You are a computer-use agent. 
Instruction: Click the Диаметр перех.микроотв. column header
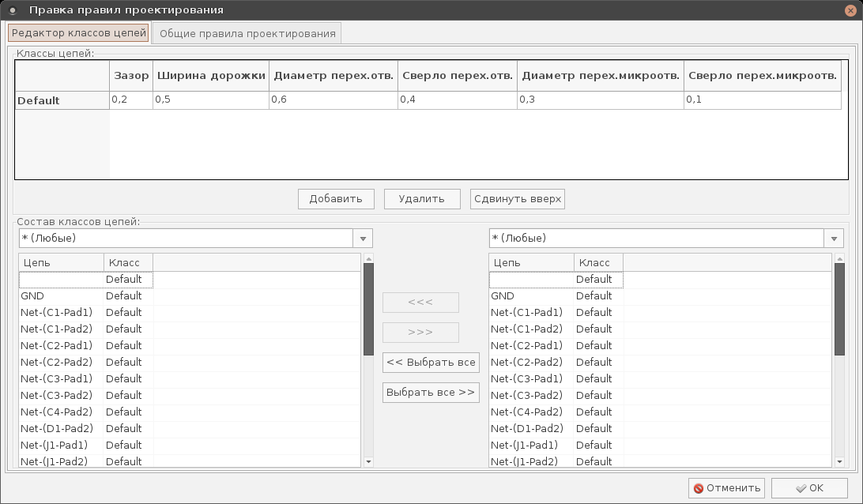coord(601,76)
